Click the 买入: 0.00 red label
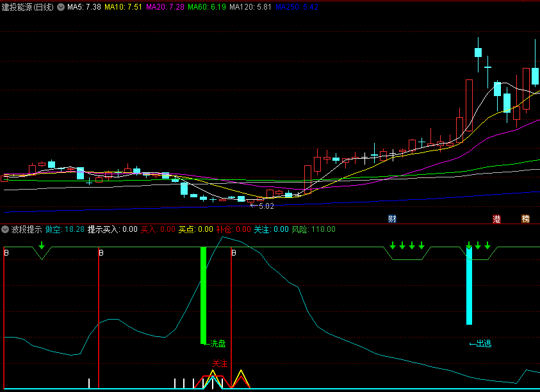Image resolution: width=540 pixels, height=392 pixels. (158, 229)
